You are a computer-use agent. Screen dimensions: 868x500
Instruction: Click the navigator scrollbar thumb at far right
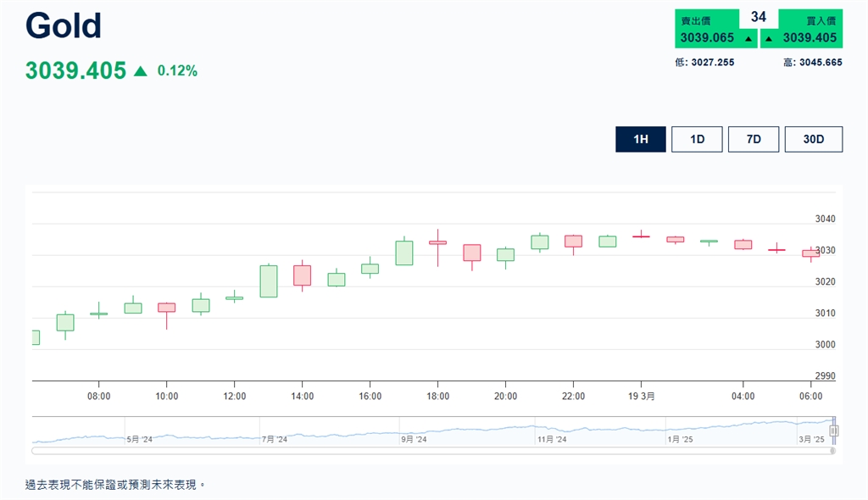coord(832,451)
